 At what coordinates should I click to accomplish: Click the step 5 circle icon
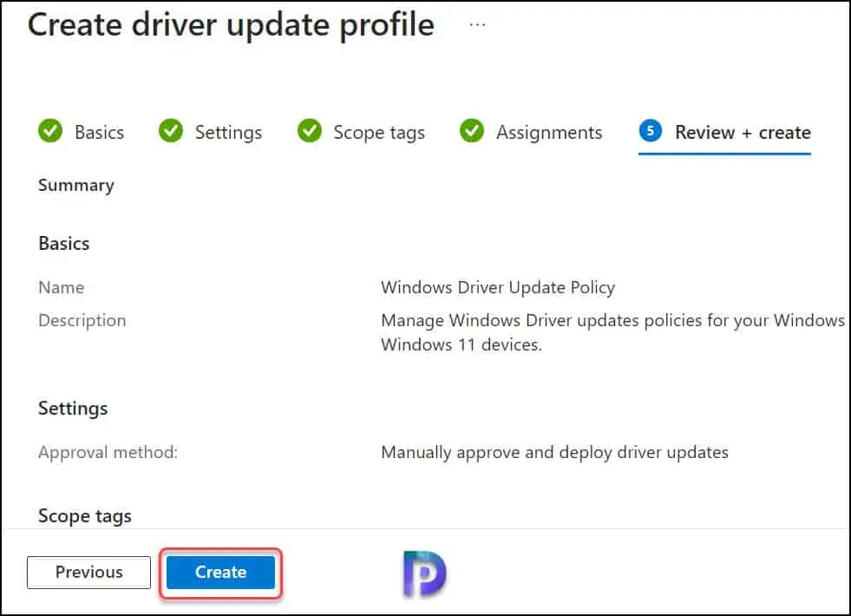651,131
